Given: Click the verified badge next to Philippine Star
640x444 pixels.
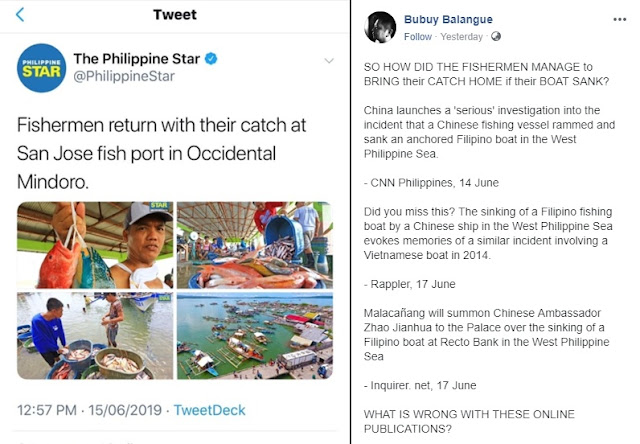Looking at the screenshot, I should [210, 59].
